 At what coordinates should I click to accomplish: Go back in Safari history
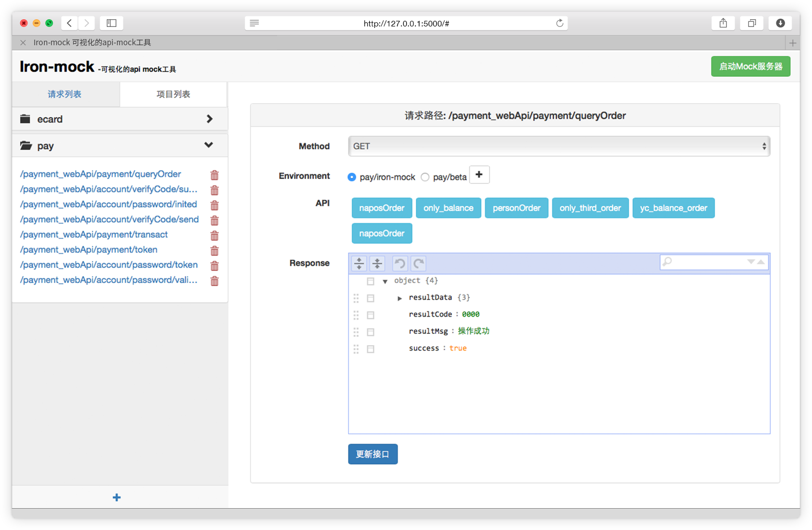pos(70,23)
